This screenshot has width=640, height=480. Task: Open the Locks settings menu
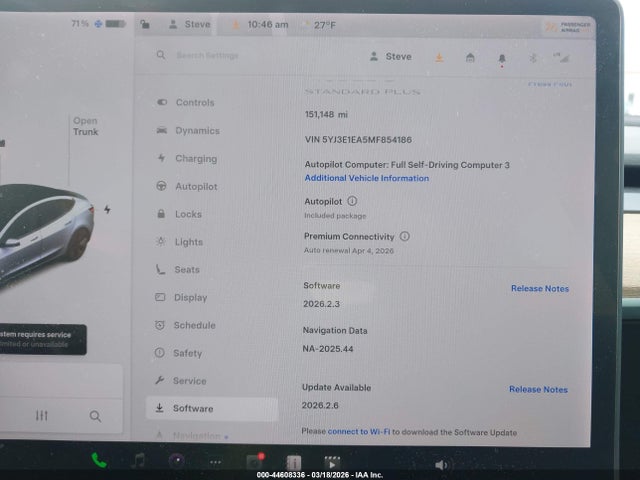point(179,214)
